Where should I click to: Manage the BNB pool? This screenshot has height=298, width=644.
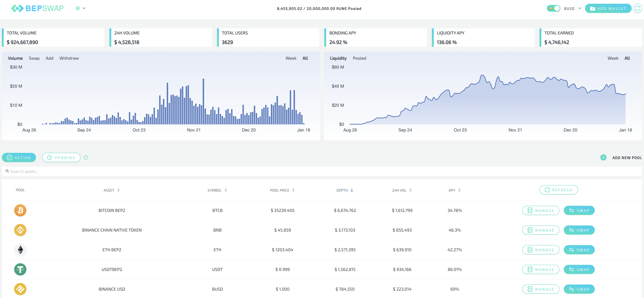point(541,230)
